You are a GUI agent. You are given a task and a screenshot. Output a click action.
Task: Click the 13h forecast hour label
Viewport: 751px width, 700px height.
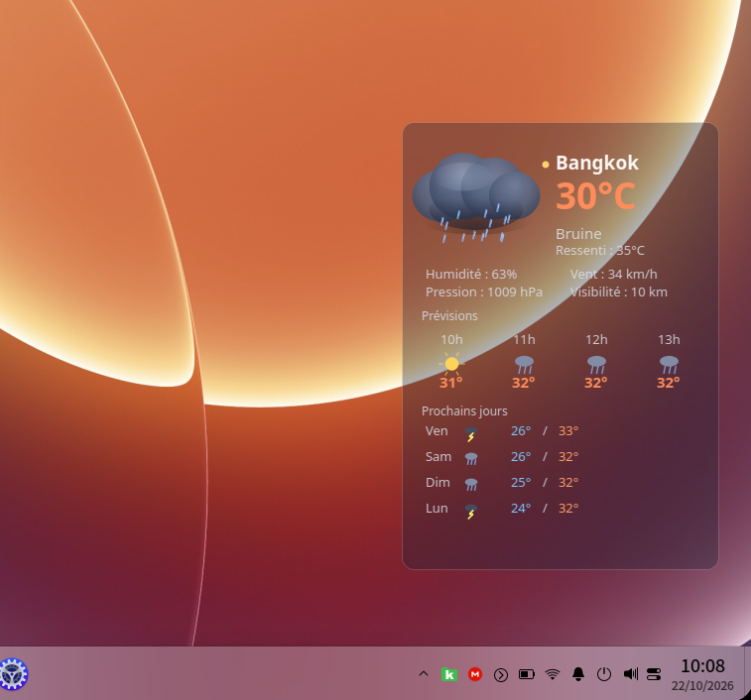pos(669,340)
